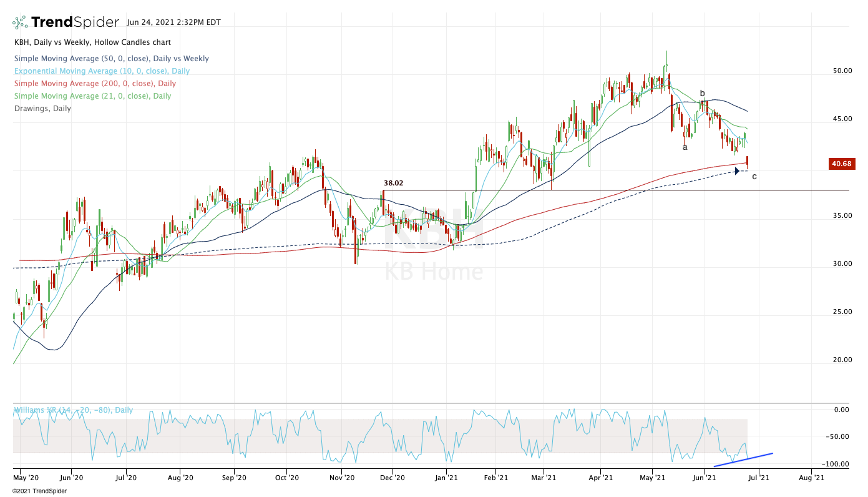Click the wave label "c" annotation
The width and height of the screenshot is (868, 497).
point(754,177)
